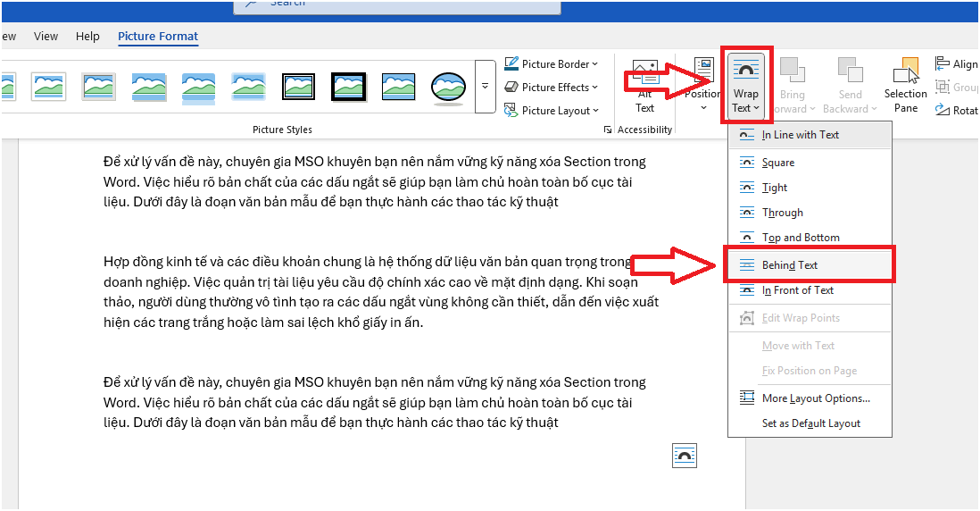Apply the black double frame picture style
The image size is (980, 511).
[298, 87]
